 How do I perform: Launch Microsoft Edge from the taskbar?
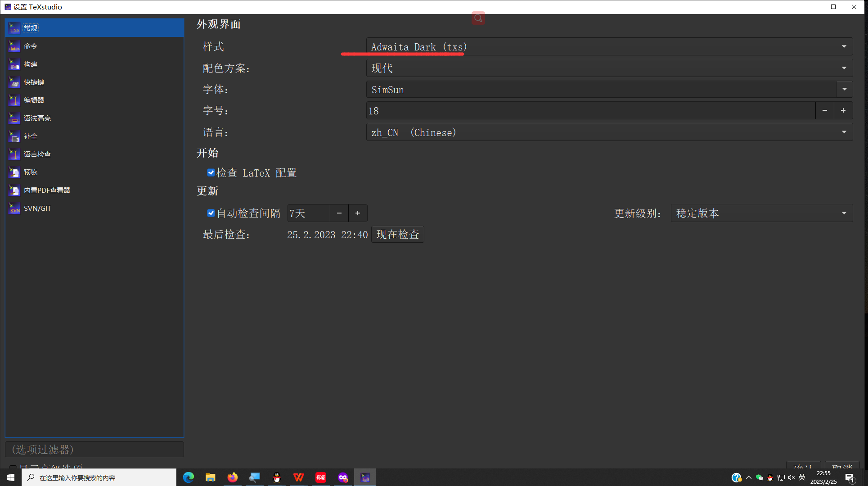tap(189, 477)
